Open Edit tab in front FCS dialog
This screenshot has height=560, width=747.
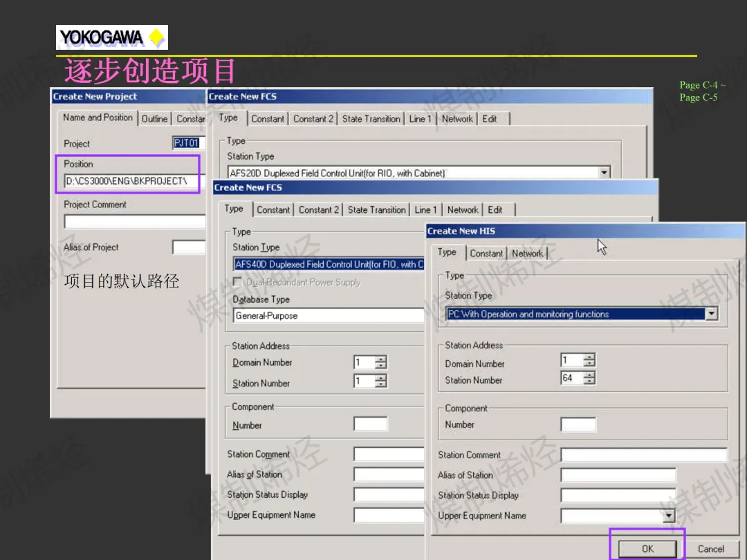[x=495, y=210]
